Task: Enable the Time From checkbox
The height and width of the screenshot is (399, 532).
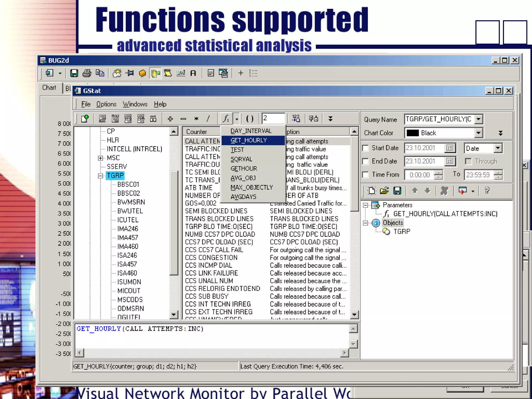Action: point(365,175)
